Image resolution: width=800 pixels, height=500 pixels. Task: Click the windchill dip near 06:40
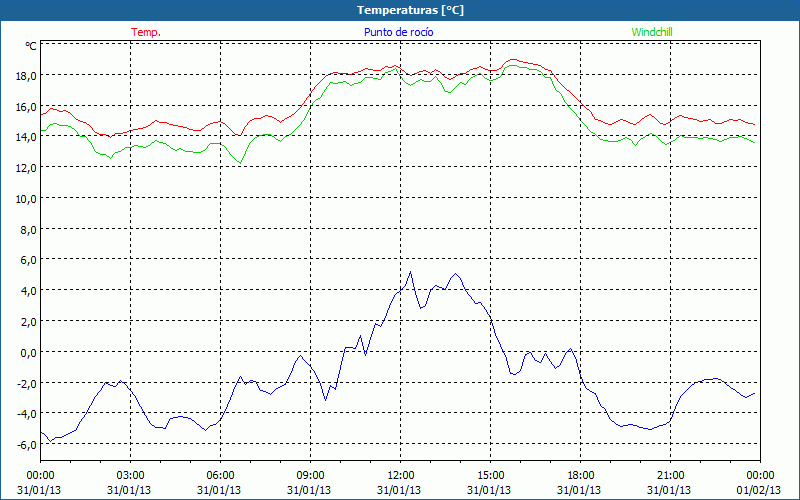tap(240, 163)
